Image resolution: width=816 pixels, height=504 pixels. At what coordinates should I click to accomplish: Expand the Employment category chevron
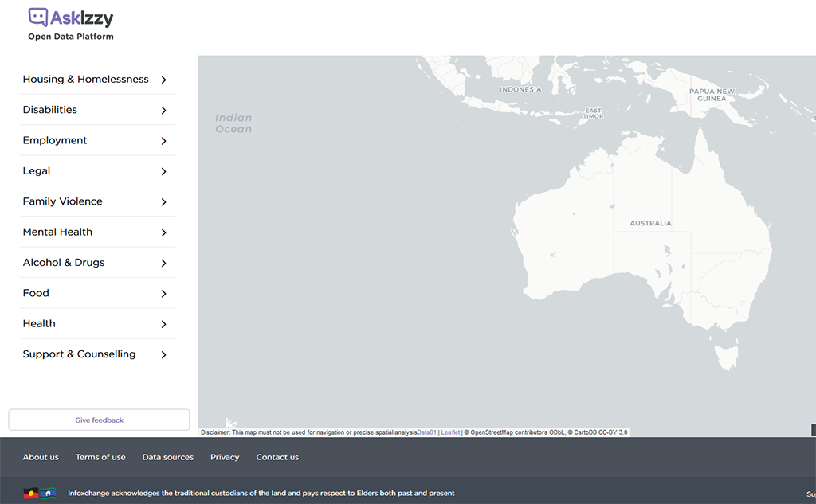pos(163,141)
